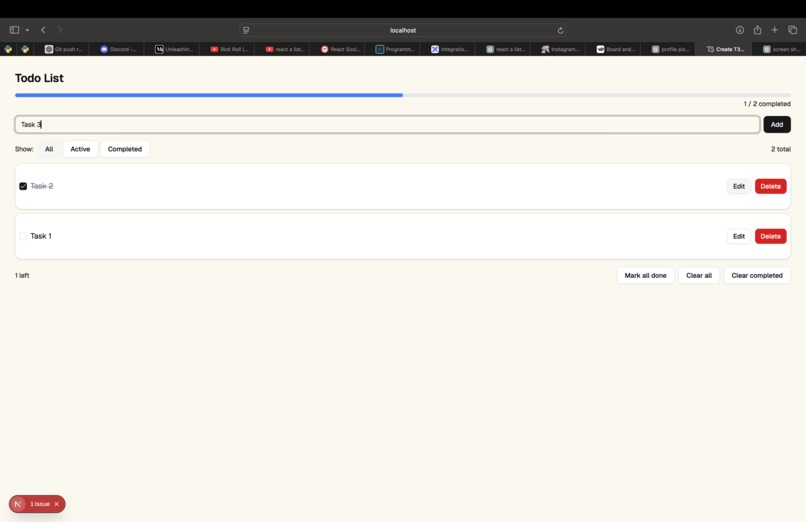806x522 pixels.
Task: Switch to the Programm... tab
Action: click(x=395, y=49)
